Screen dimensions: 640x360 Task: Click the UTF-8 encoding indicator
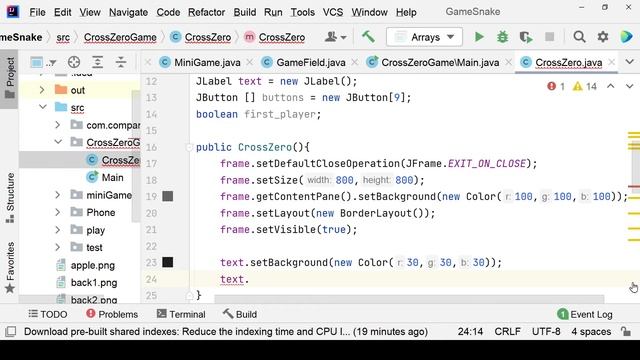tap(546, 331)
